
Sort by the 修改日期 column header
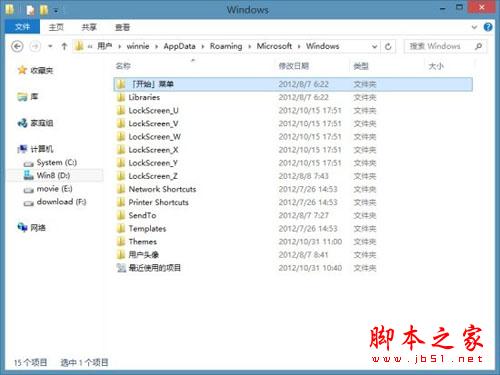click(x=294, y=66)
